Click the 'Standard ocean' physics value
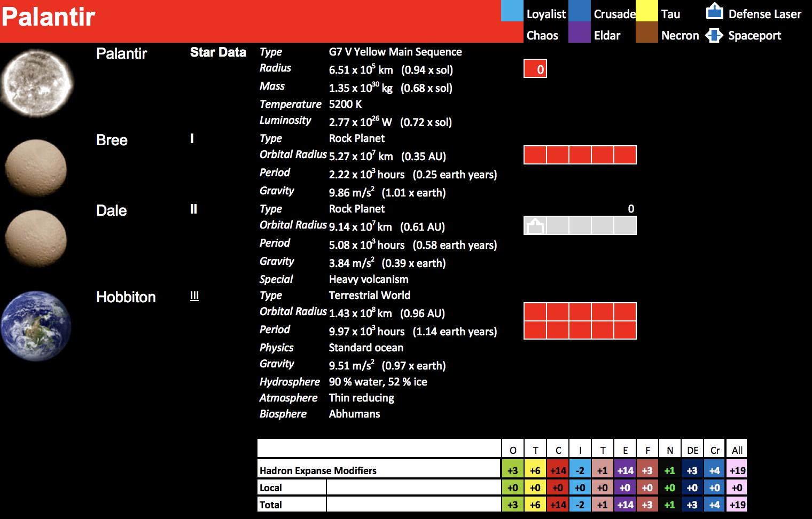 coord(366,348)
